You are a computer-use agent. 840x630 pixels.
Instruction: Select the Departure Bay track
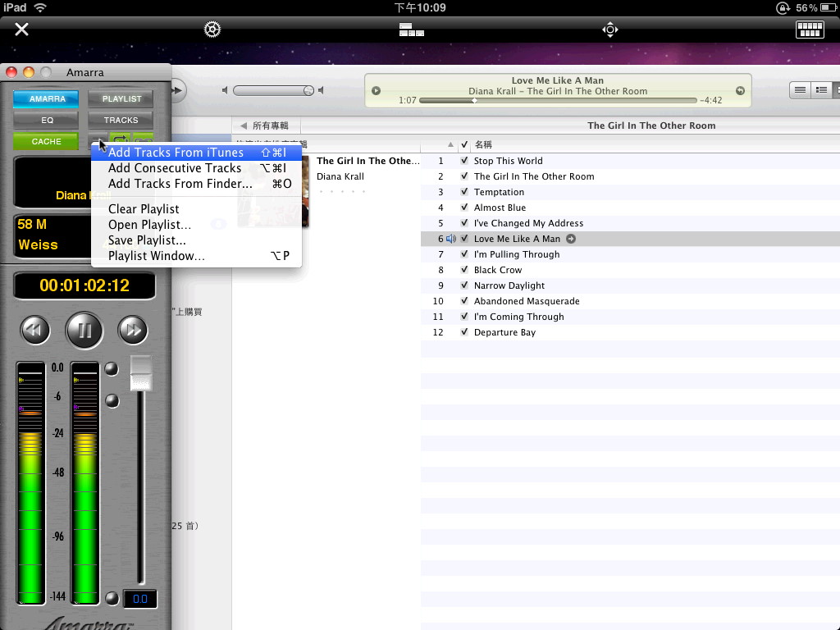(504, 332)
